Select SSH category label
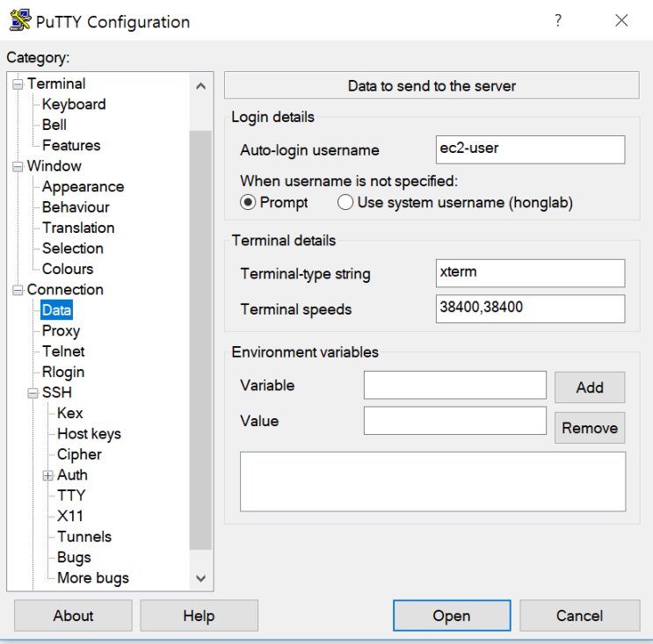653x644 pixels. click(x=57, y=393)
